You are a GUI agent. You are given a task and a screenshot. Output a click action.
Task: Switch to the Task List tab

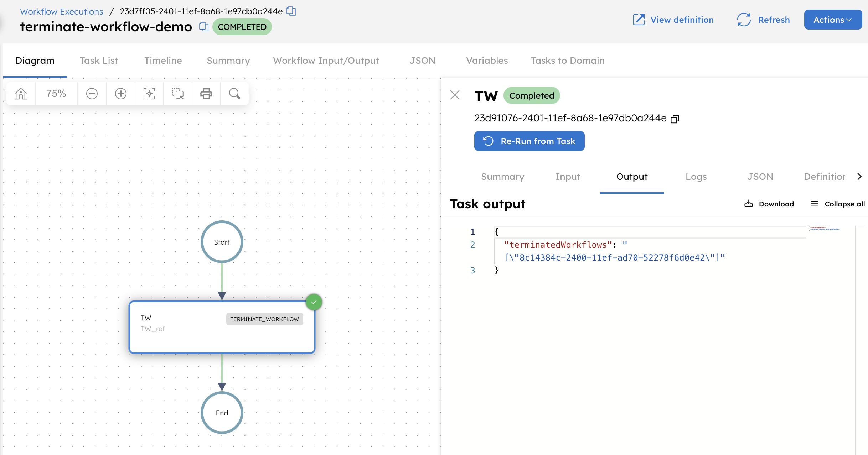click(99, 61)
